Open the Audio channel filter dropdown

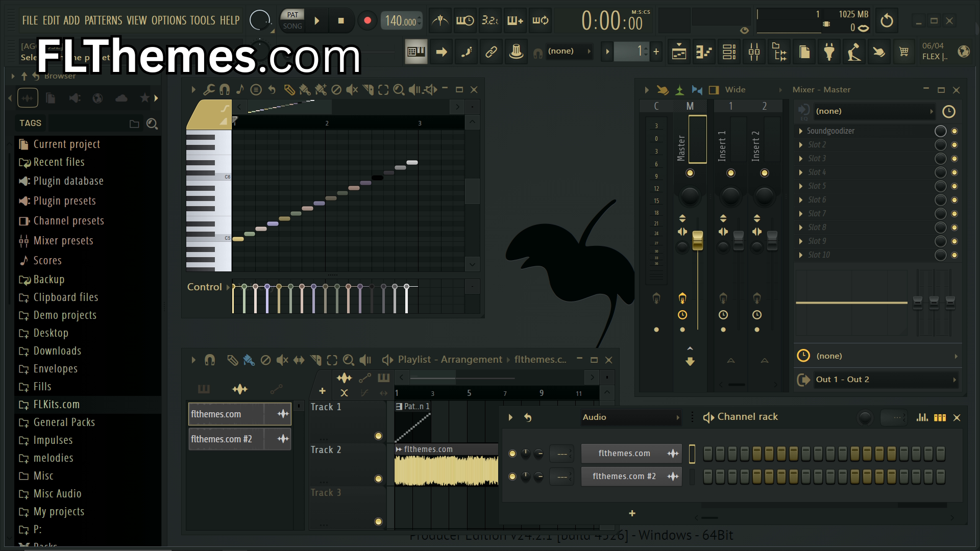point(631,417)
